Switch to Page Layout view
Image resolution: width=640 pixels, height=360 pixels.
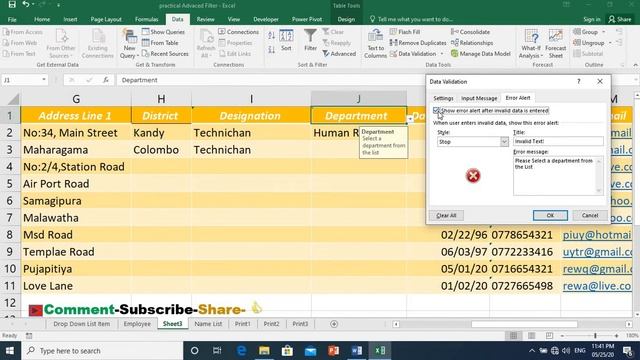(x=531, y=336)
